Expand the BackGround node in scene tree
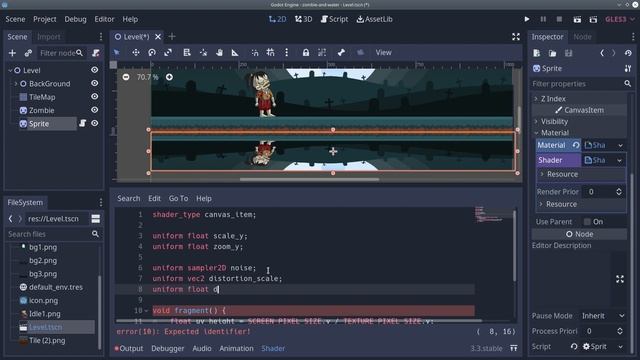 [16, 84]
